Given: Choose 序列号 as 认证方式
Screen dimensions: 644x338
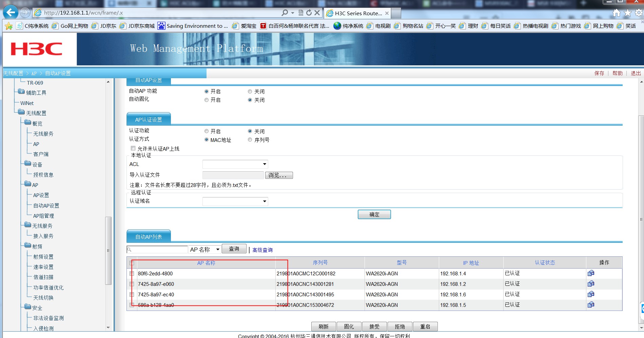Looking at the screenshot, I should click(250, 140).
